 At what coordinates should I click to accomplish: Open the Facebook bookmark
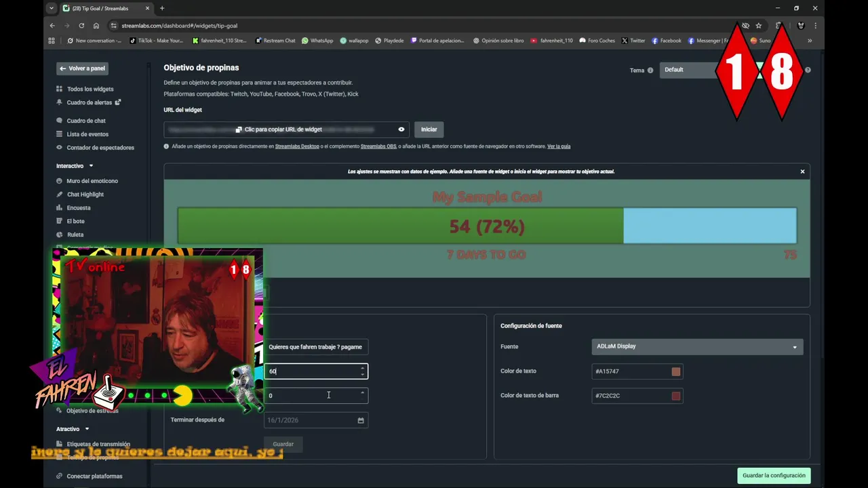pyautogui.click(x=667, y=41)
